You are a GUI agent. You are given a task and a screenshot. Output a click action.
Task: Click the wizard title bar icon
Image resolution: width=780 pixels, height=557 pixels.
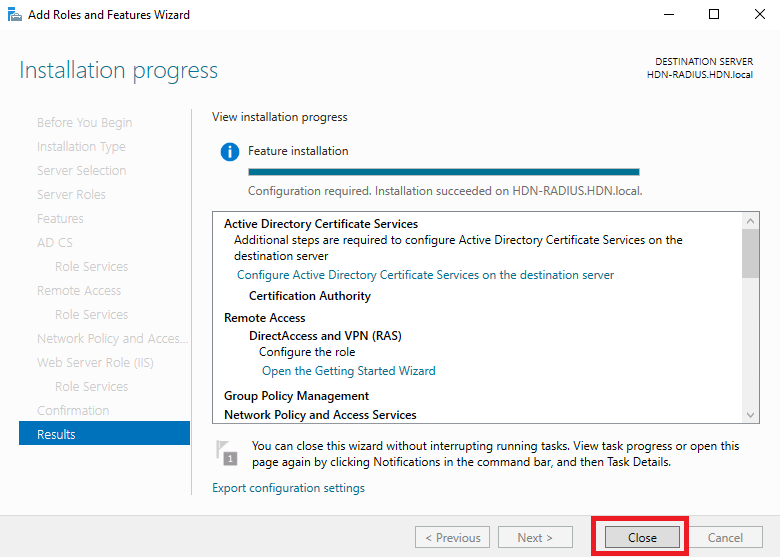tap(14, 14)
